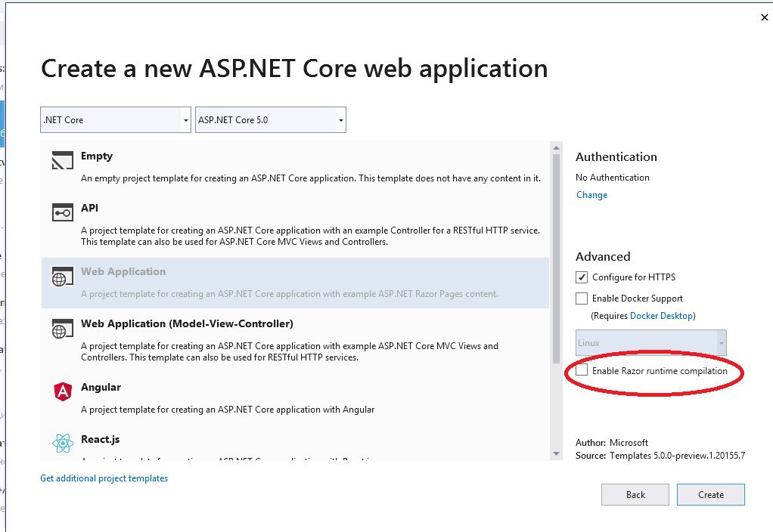Click the Web Application Razor Pages description
This screenshot has width=773, height=532.
click(290, 294)
